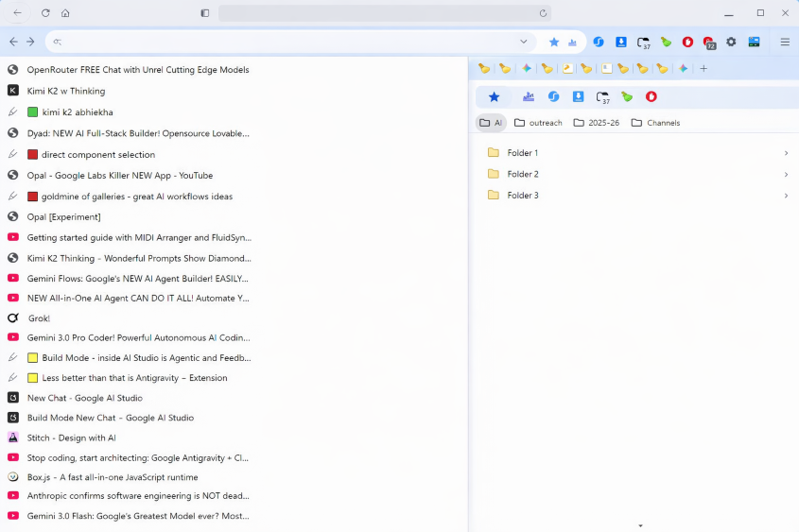Open the Kimi K2 w Thinking bookmark
The height and width of the screenshot is (532, 799).
[x=66, y=91]
